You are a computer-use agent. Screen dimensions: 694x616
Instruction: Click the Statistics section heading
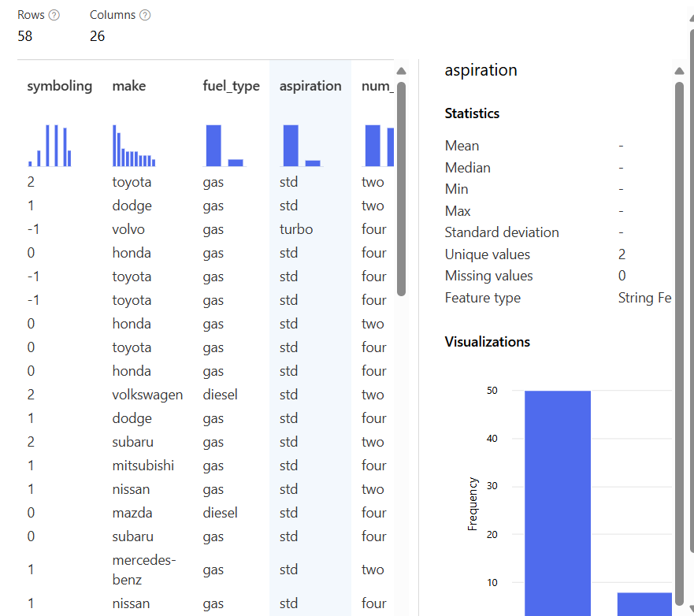click(472, 113)
